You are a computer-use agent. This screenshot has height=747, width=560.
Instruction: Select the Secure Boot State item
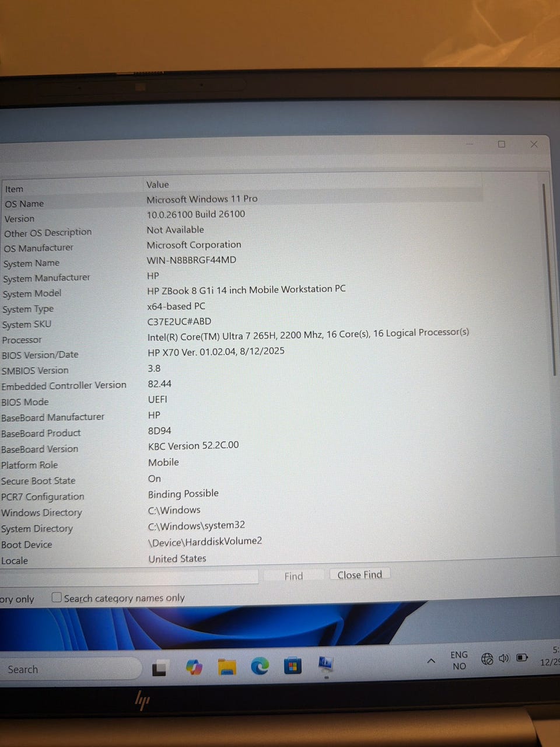click(38, 481)
